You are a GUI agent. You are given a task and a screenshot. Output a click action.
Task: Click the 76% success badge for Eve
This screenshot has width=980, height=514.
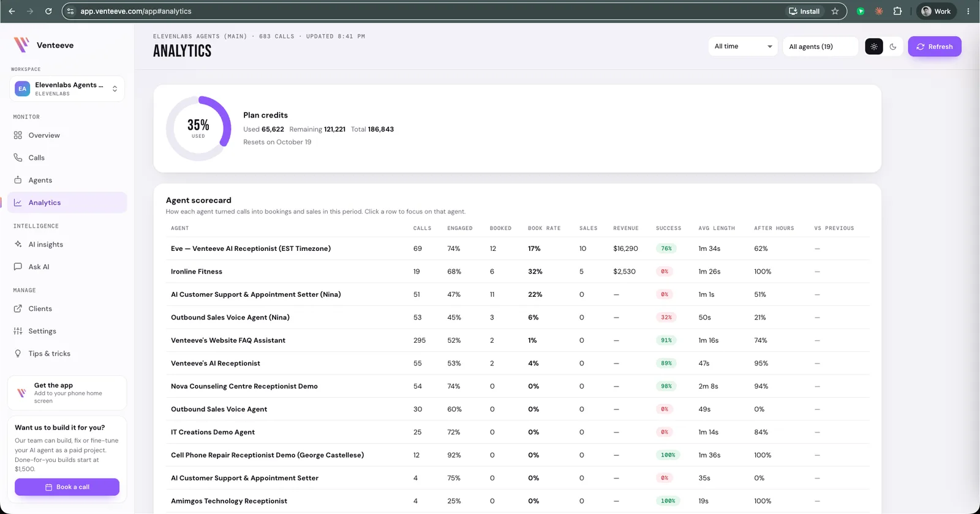(x=666, y=248)
